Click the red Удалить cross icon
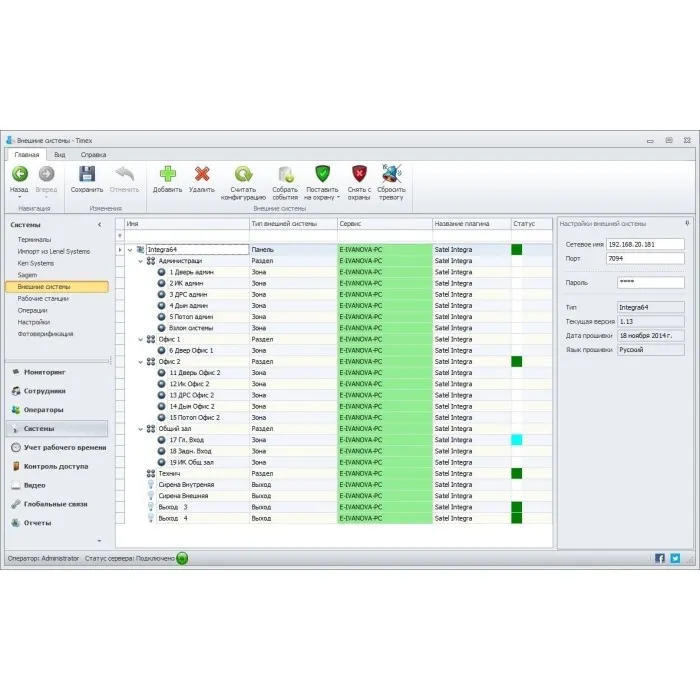 [x=201, y=174]
